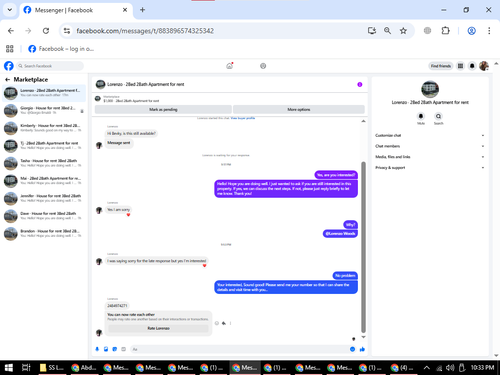Select the Messenger | Facebook browser tab
The image size is (500, 375).
pos(75,10)
